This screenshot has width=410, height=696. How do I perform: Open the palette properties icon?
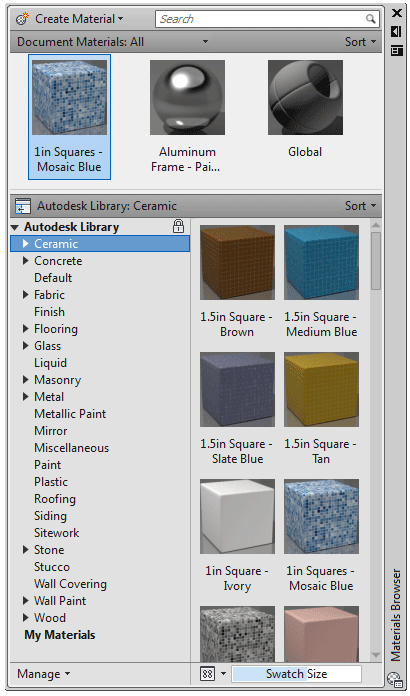point(396,51)
